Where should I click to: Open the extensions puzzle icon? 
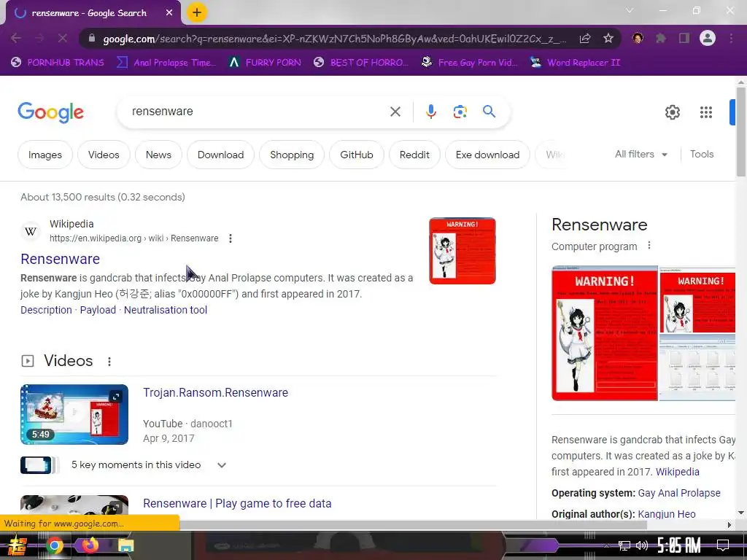[x=661, y=38]
